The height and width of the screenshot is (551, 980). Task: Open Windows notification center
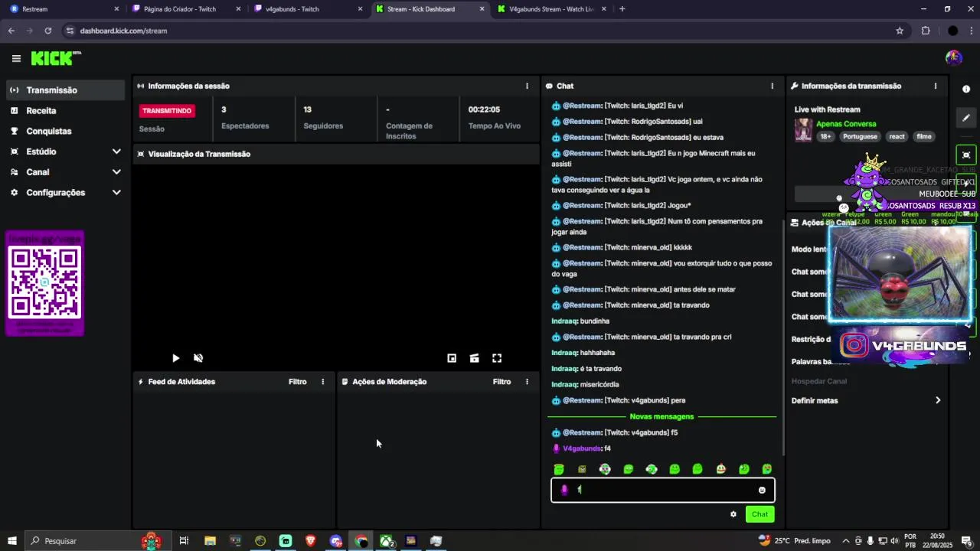966,541
